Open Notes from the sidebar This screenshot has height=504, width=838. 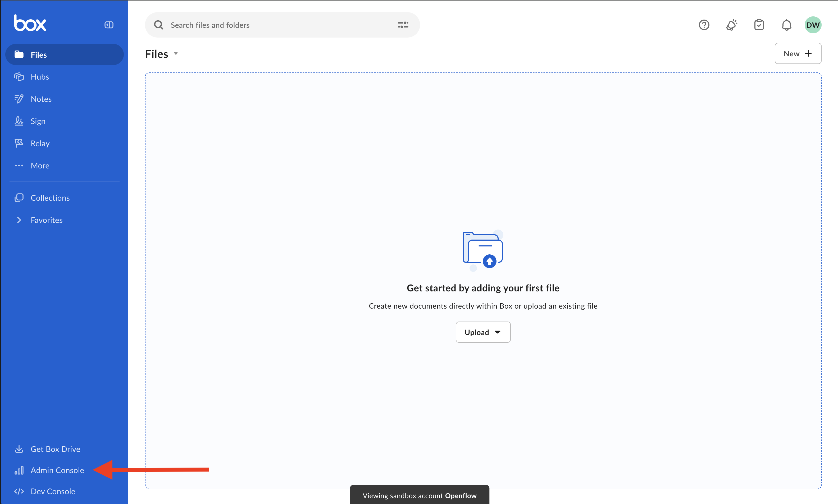click(41, 99)
